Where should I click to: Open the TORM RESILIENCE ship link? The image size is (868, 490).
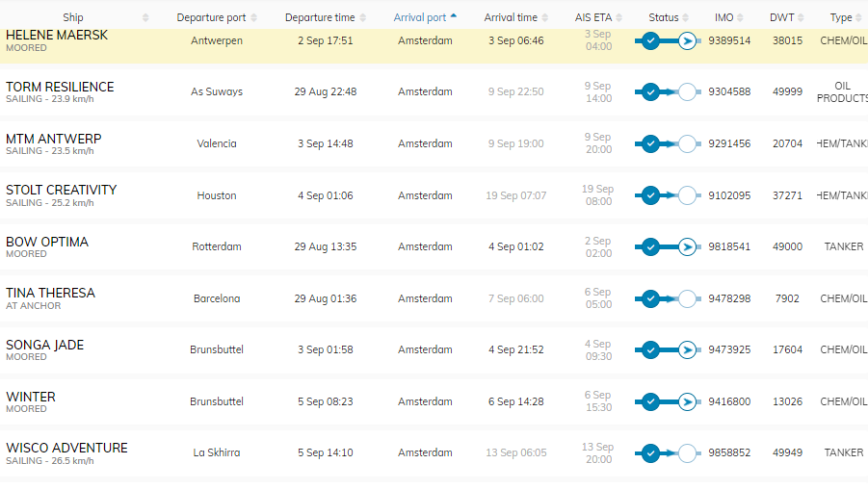[x=60, y=87]
